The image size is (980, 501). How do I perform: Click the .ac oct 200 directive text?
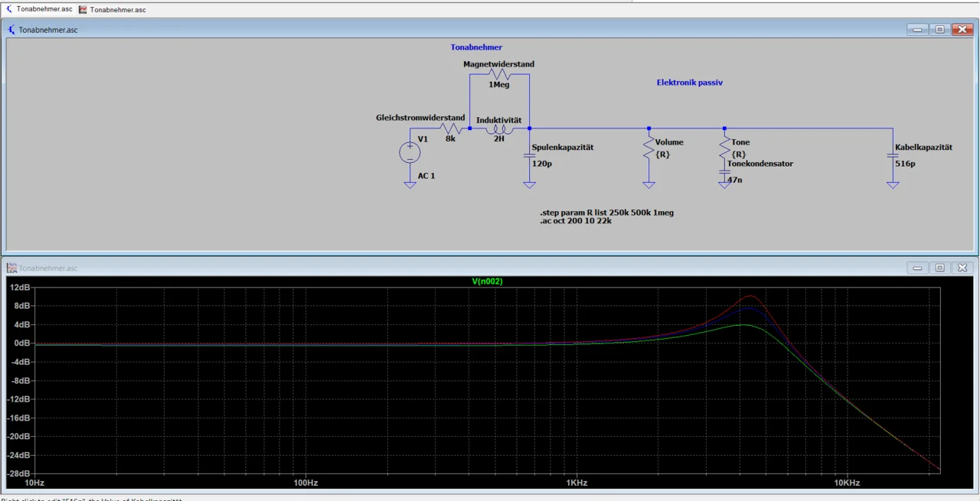(x=575, y=221)
